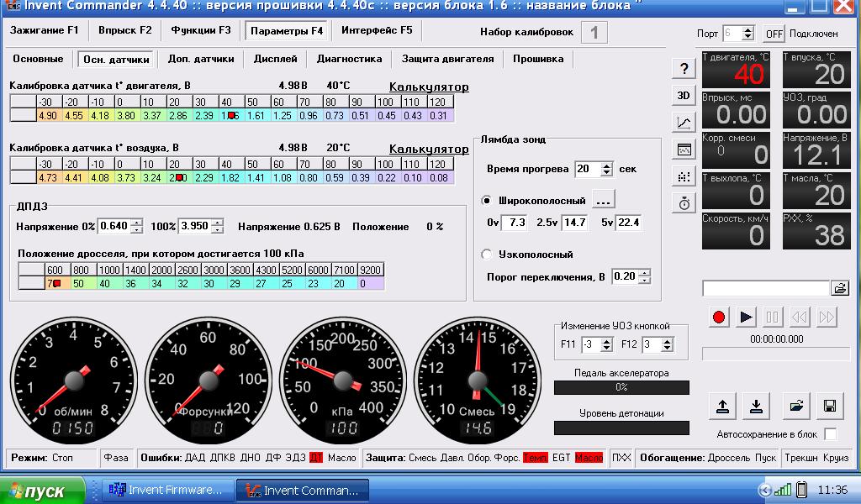
Task: Increase Время прогрева spinner value
Action: (x=607, y=165)
